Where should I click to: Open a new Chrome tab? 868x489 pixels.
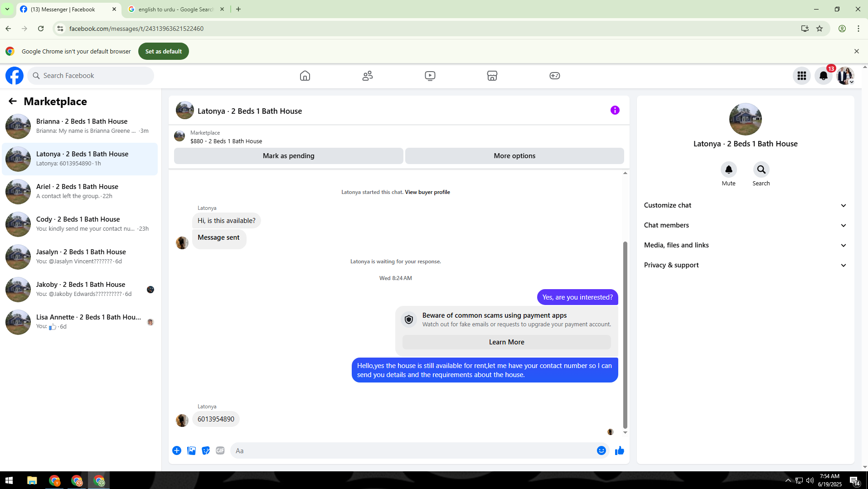pyautogui.click(x=238, y=9)
